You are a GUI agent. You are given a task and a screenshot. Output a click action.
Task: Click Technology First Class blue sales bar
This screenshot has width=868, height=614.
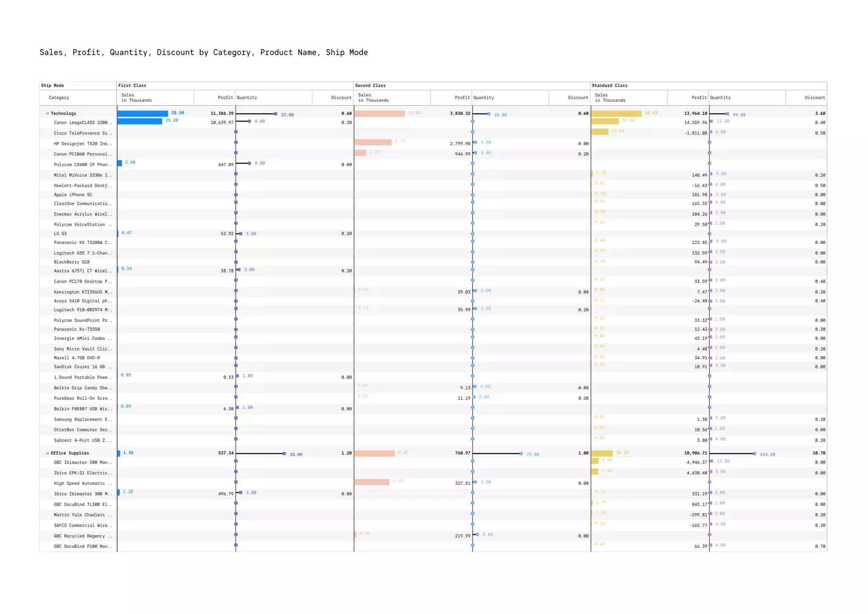point(142,114)
